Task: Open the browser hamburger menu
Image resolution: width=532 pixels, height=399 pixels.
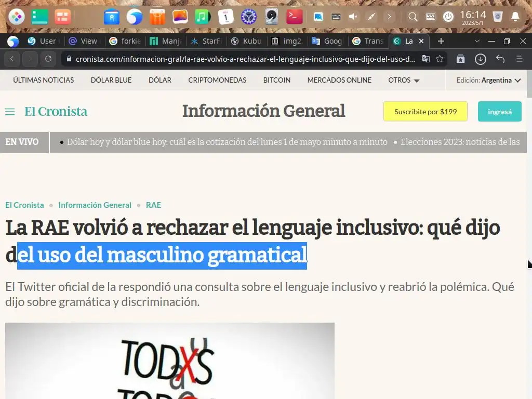Action: click(x=520, y=59)
